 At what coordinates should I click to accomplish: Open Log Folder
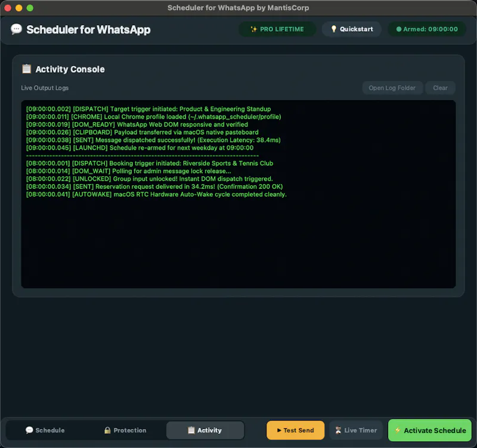click(x=392, y=88)
